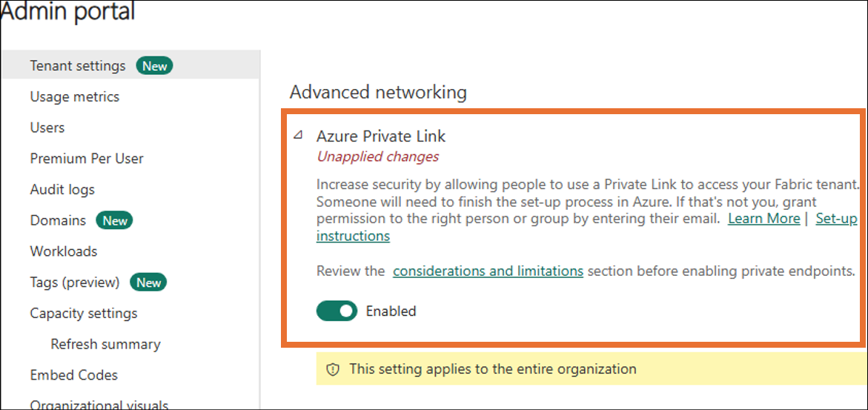
Task: Open Audit logs section
Action: (62, 190)
